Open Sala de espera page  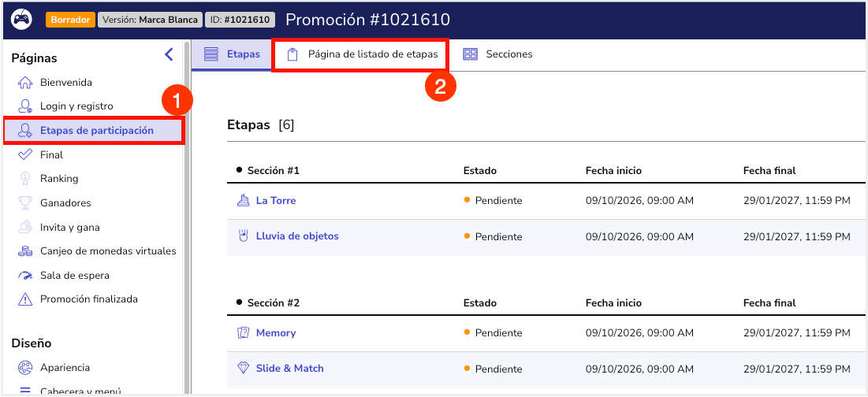tap(75, 276)
